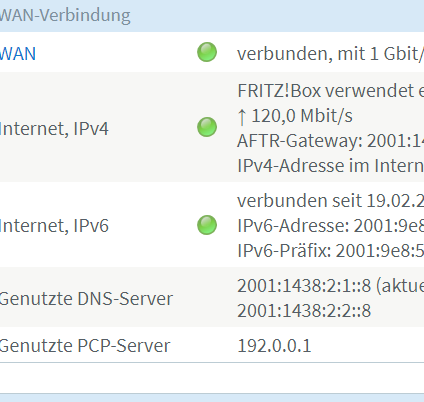Select the Internet, IPv6 row label
The width and height of the screenshot is (424, 402).
coord(54,226)
